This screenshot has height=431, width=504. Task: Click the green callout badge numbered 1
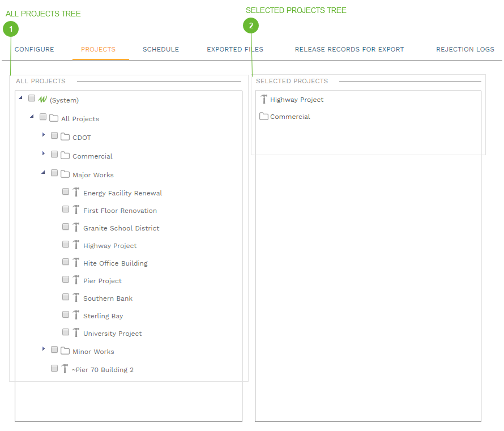tap(11, 29)
